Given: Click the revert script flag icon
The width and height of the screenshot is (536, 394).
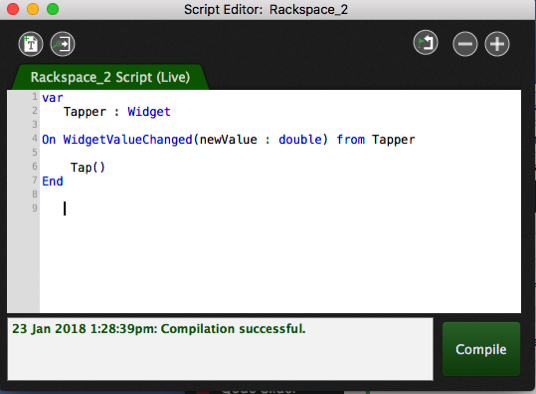Looking at the screenshot, I should point(426,43).
